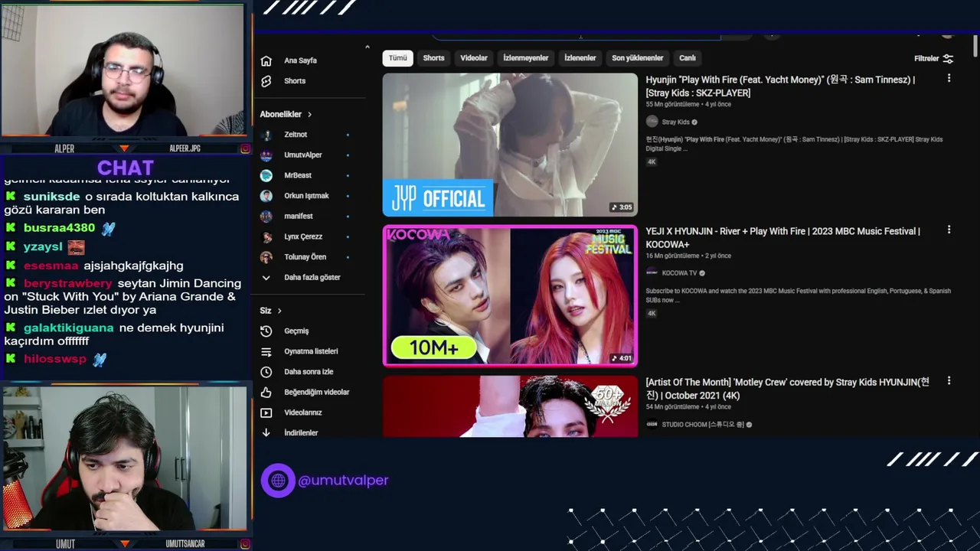Open KOCOWA TV channel name link
The image size is (980, 551).
tap(679, 273)
